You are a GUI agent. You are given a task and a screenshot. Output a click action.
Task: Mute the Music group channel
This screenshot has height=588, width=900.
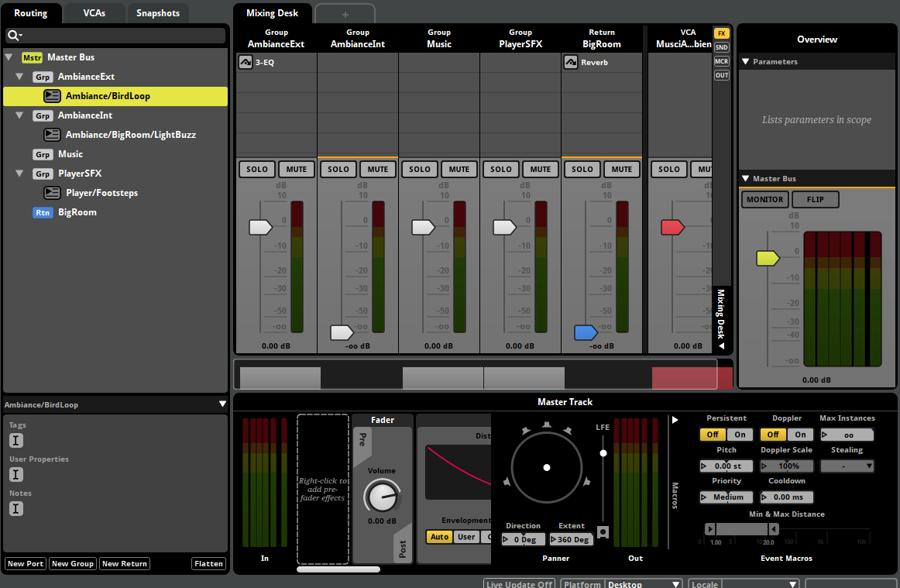pos(459,169)
